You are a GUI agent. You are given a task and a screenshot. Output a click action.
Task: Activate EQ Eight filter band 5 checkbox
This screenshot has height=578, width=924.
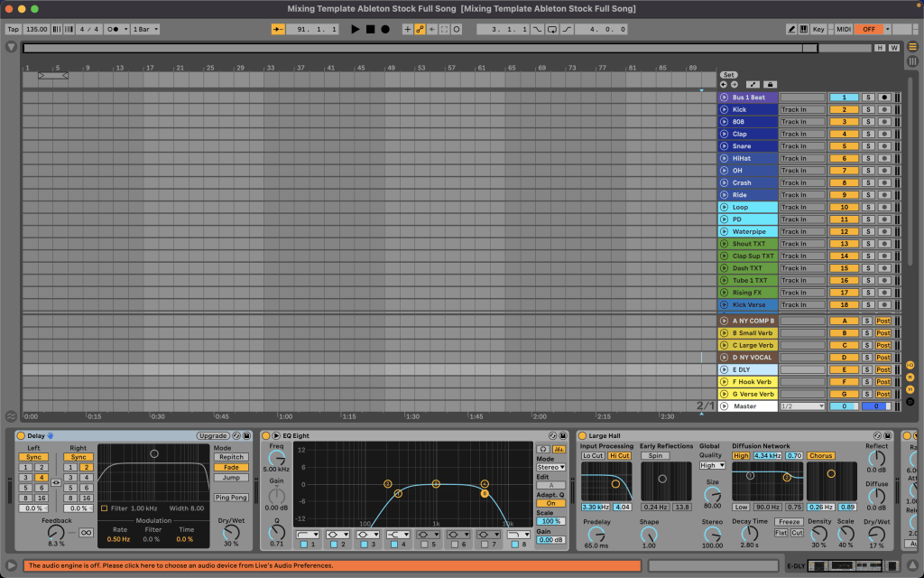click(422, 544)
